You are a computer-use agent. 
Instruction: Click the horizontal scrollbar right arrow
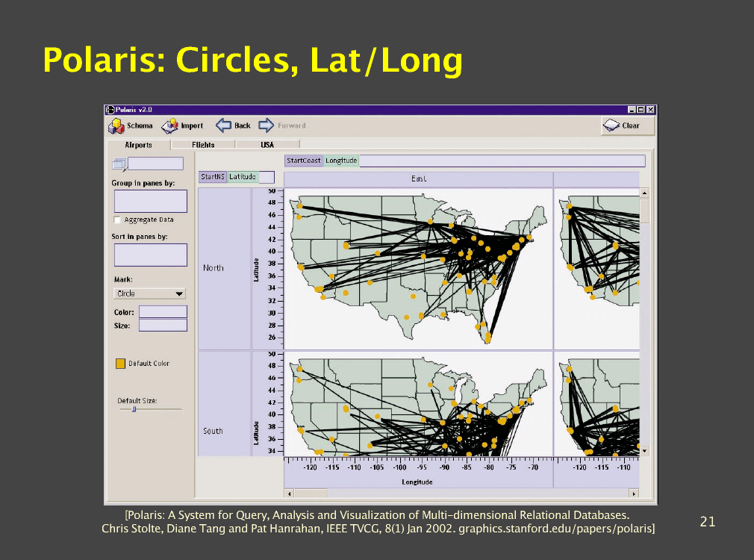pos(634,494)
